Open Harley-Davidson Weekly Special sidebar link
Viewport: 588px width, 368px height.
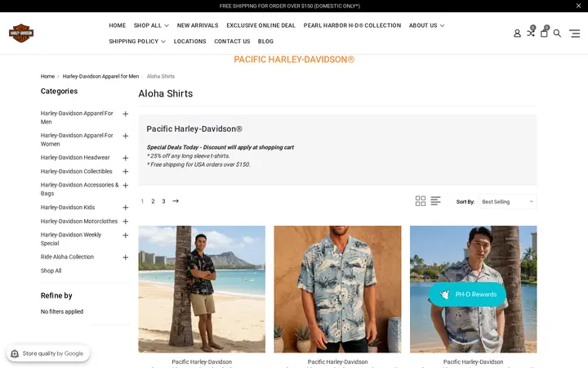(71, 239)
